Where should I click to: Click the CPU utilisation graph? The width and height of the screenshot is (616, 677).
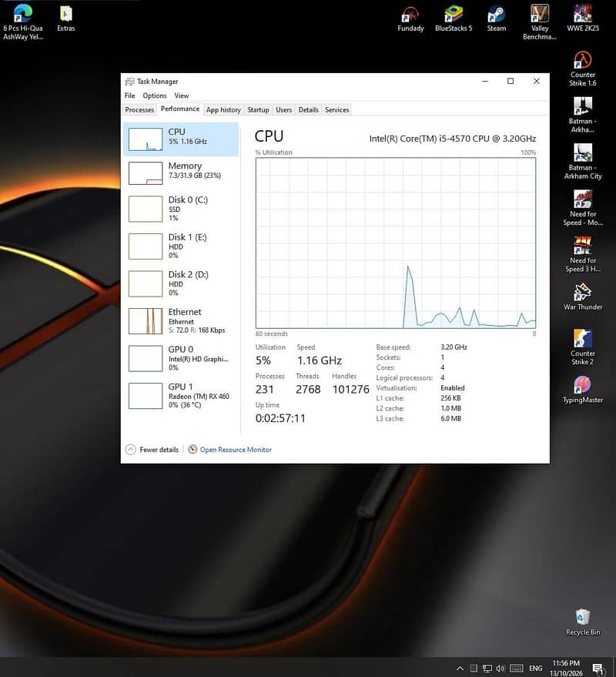(396, 243)
